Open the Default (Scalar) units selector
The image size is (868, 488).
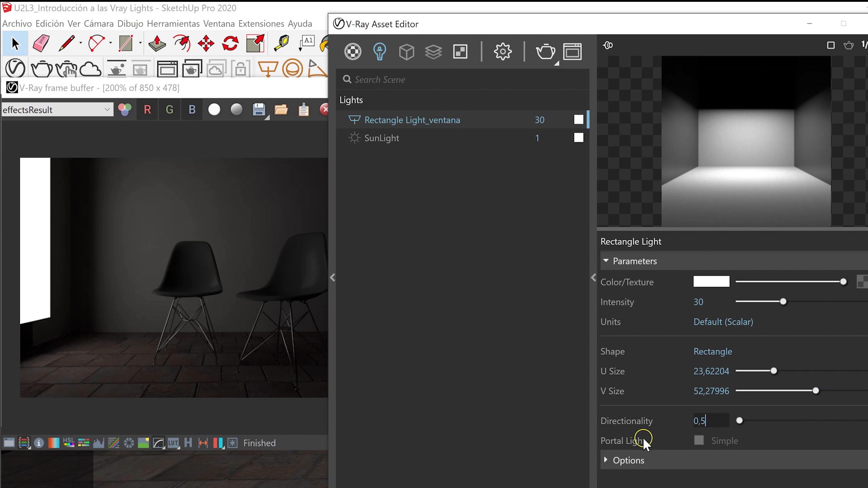[x=723, y=322]
